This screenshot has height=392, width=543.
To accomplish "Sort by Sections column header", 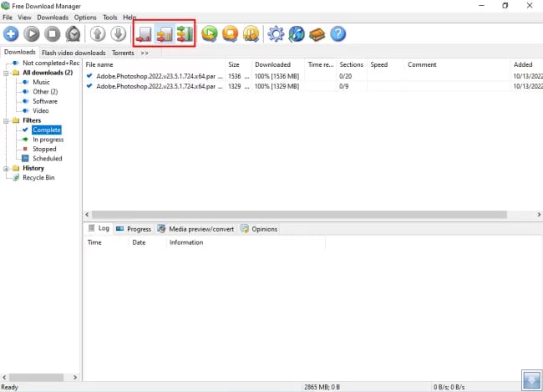I will tap(352, 65).
